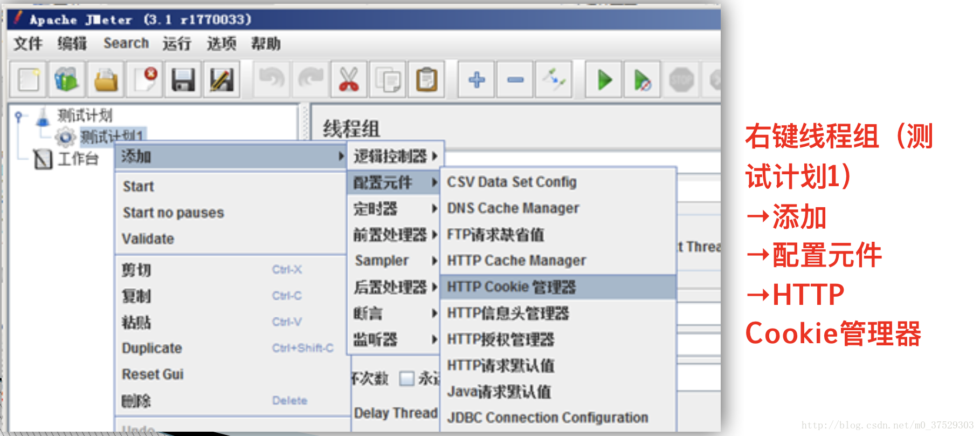980x436 pixels.
Task: Expand the 逻辑控制器 submenu
Action: (x=395, y=156)
